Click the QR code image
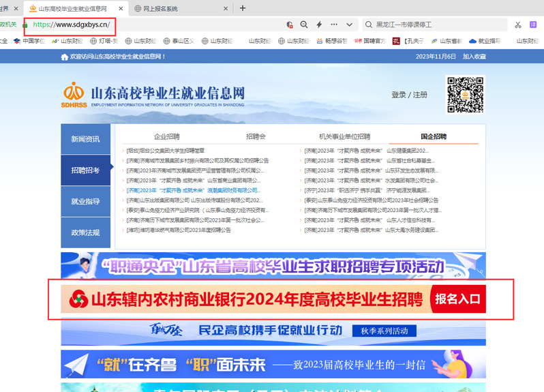544x392 pixels. click(466, 94)
